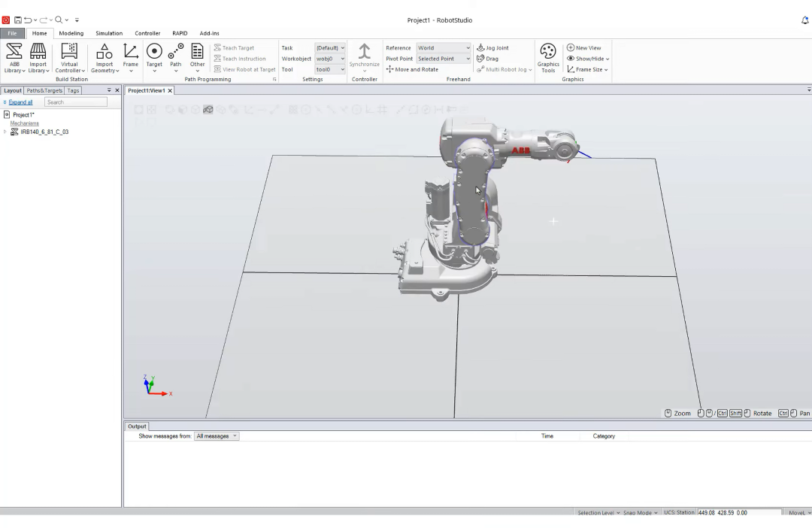Click the Redo arrow icon
This screenshot has width=812, height=528.
click(44, 20)
